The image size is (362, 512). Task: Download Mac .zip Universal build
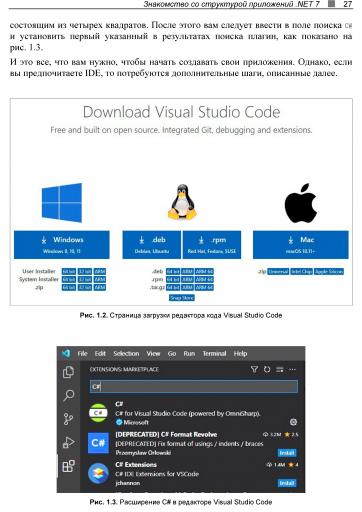pos(278,271)
